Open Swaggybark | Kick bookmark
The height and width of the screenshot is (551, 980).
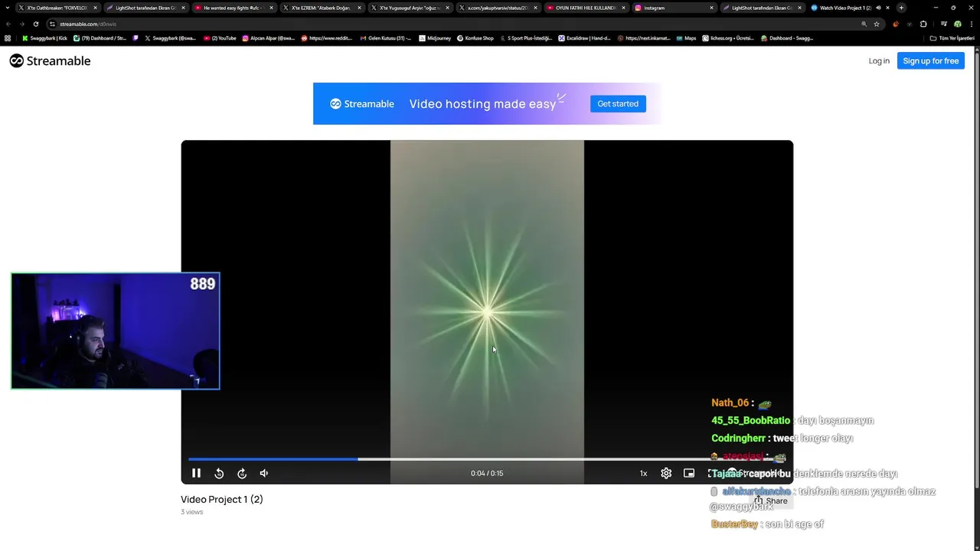click(44, 37)
